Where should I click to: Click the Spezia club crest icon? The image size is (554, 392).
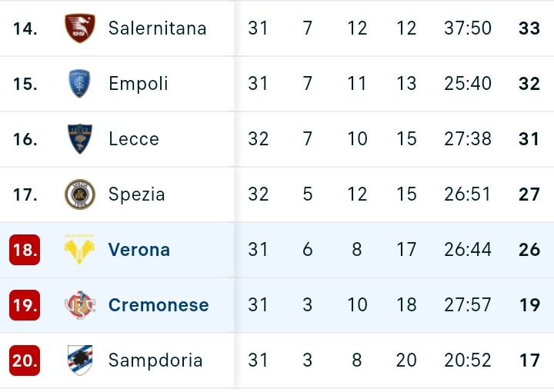click(80, 194)
